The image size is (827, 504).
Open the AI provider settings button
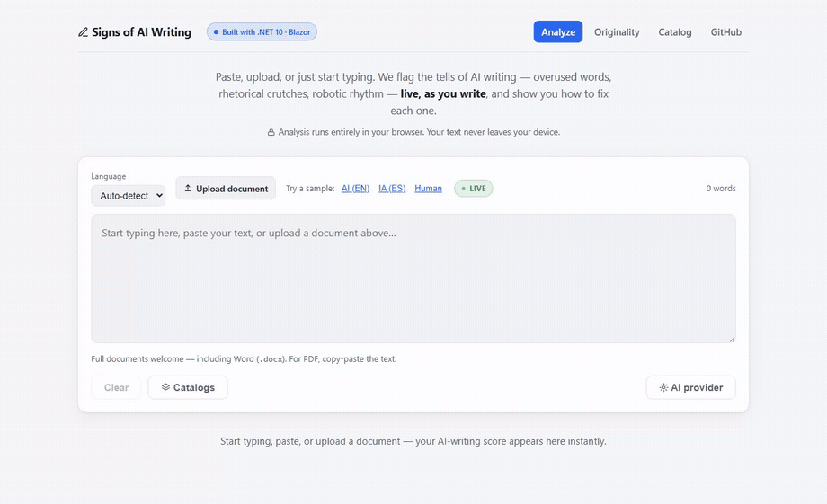point(691,387)
